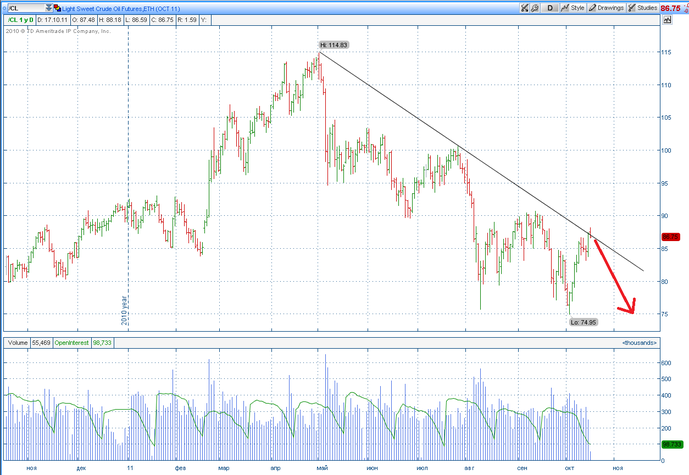Click the green 98,733 open interest marker
This screenshot has height=475, width=689.
[x=672, y=444]
